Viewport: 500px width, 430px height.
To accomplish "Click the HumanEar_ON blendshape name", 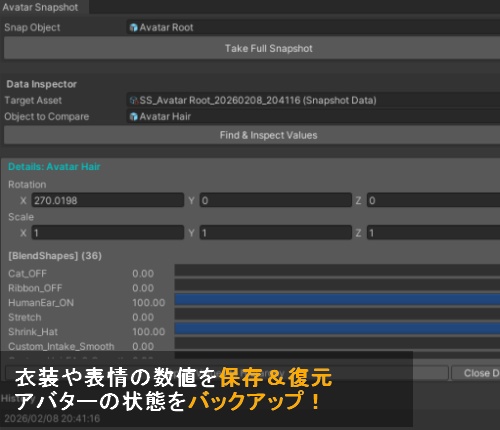I will coord(41,303).
